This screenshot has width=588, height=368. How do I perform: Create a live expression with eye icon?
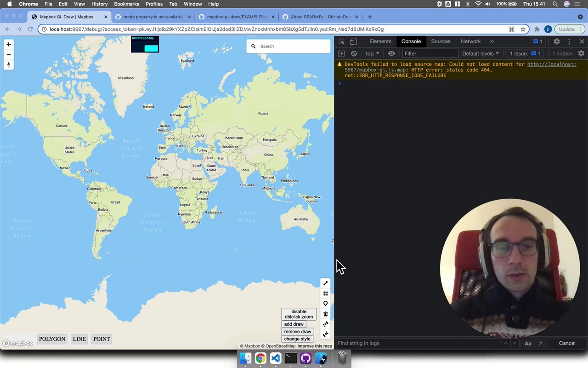click(x=391, y=53)
